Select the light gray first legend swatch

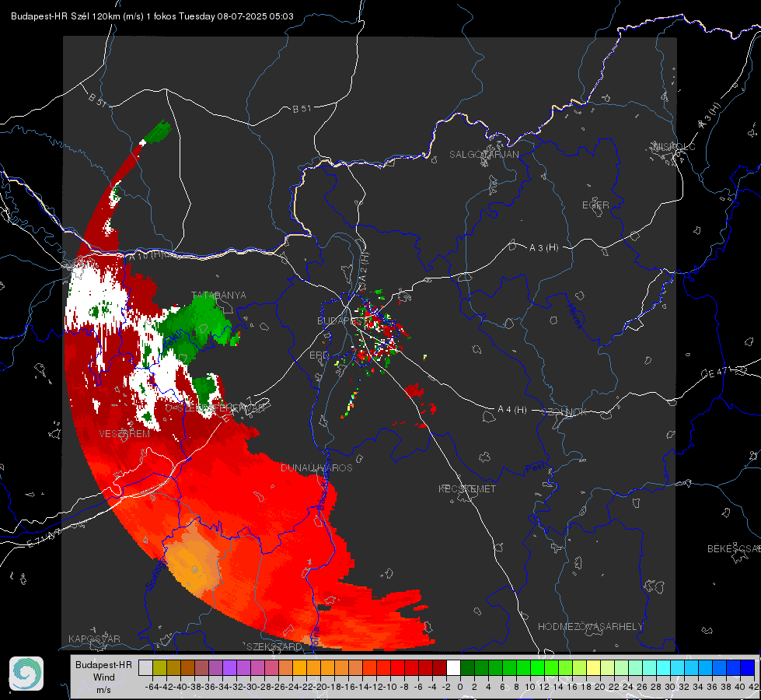click(145, 667)
